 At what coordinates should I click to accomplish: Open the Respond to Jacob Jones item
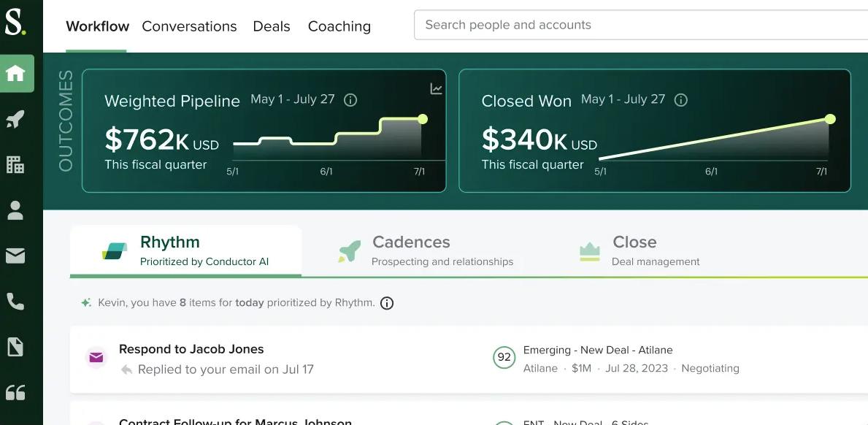click(191, 349)
